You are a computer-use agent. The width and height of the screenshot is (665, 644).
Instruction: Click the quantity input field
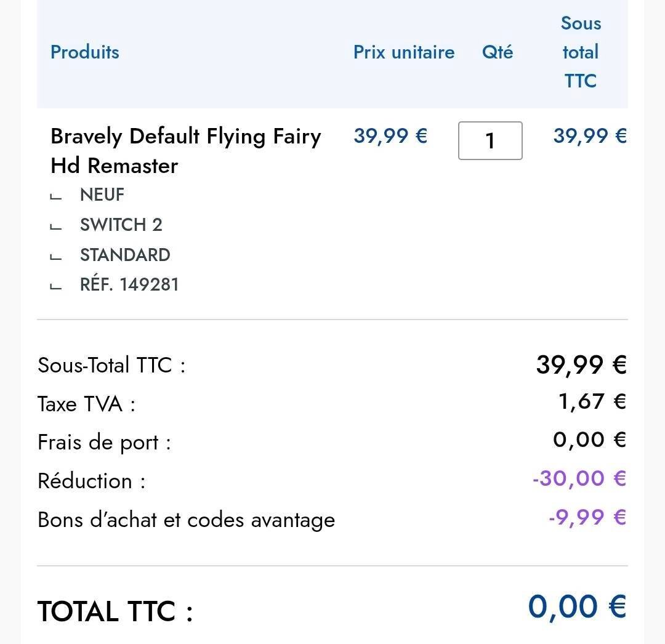(490, 141)
